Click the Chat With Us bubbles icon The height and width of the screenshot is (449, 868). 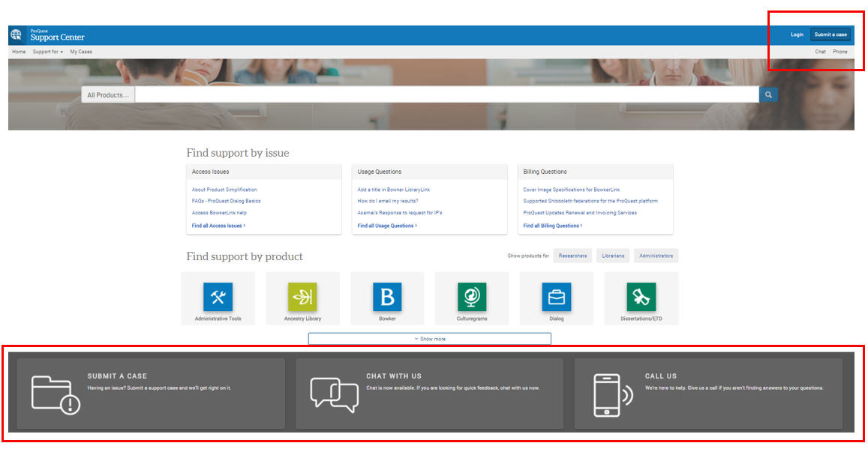pyautogui.click(x=335, y=395)
